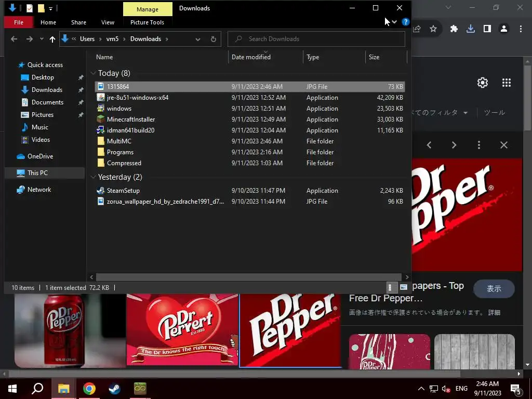This screenshot has height=399, width=532.
Task: Click the Search Downloads field
Action: 316,39
